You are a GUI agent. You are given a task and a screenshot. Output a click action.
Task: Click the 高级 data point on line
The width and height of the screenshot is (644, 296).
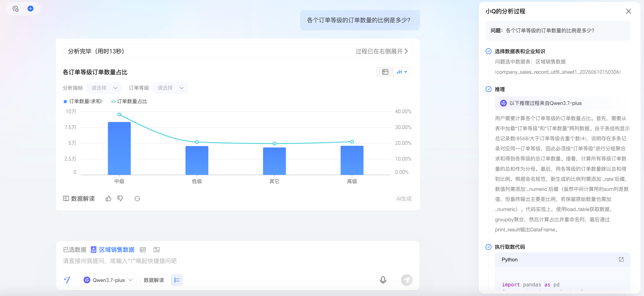(352, 142)
